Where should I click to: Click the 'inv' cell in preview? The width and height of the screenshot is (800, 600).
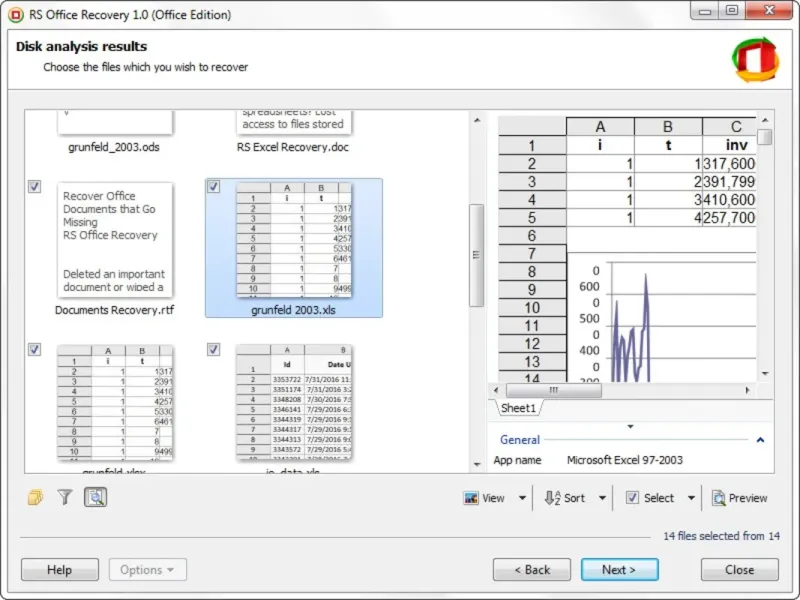tap(730, 145)
